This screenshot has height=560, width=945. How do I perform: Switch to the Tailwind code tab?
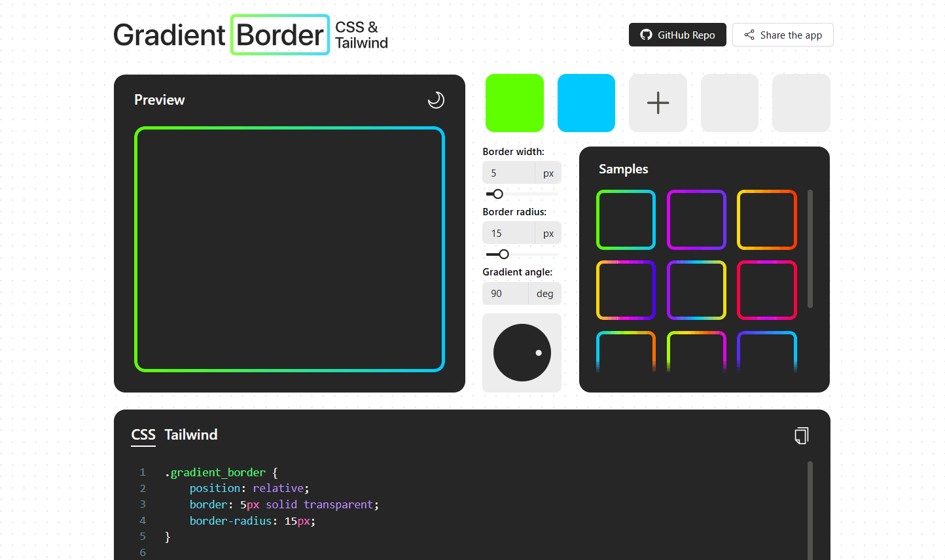(191, 435)
